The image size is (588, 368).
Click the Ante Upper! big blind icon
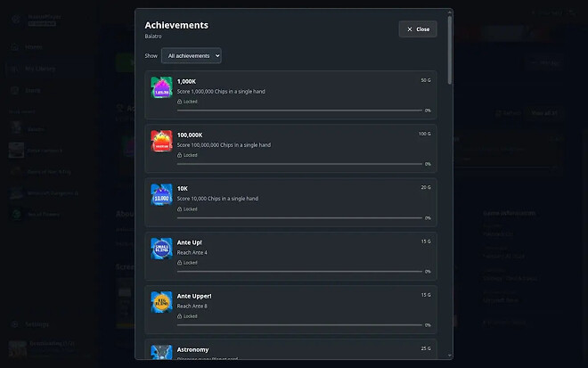point(161,302)
